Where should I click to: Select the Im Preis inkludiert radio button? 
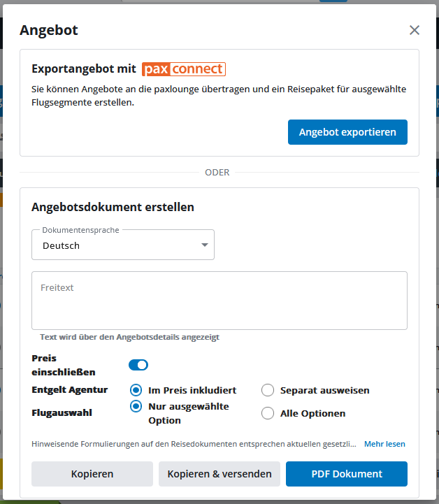tap(136, 390)
